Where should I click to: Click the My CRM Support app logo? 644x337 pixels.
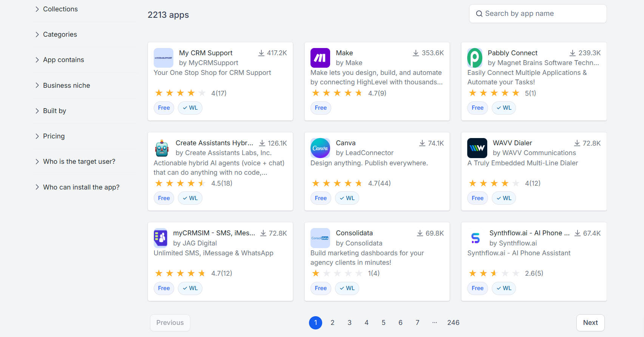tap(163, 58)
